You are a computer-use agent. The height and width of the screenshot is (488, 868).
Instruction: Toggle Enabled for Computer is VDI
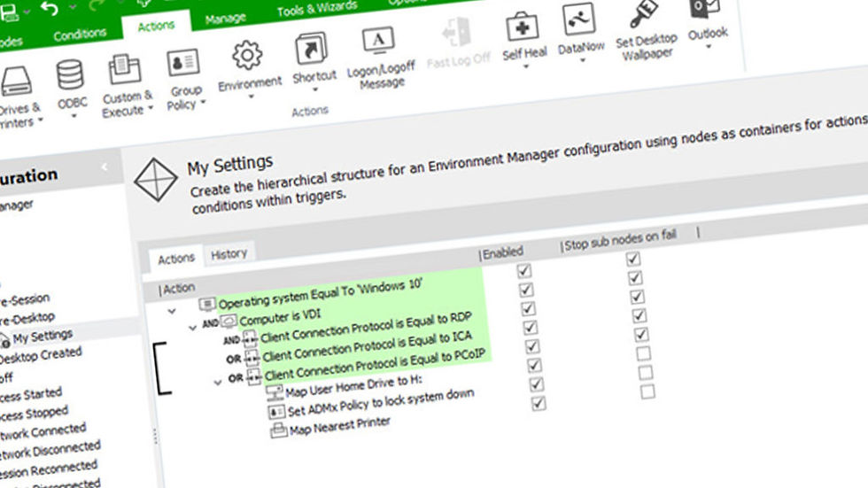526,290
